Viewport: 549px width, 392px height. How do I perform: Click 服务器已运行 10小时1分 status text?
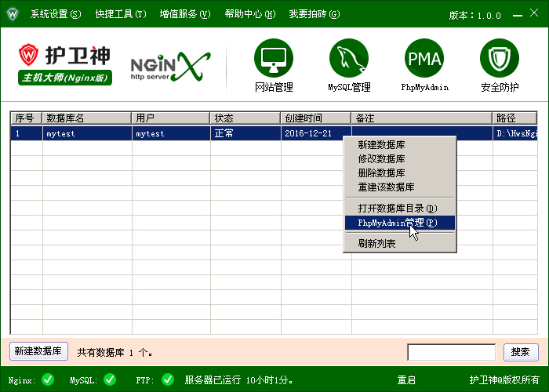tap(238, 379)
